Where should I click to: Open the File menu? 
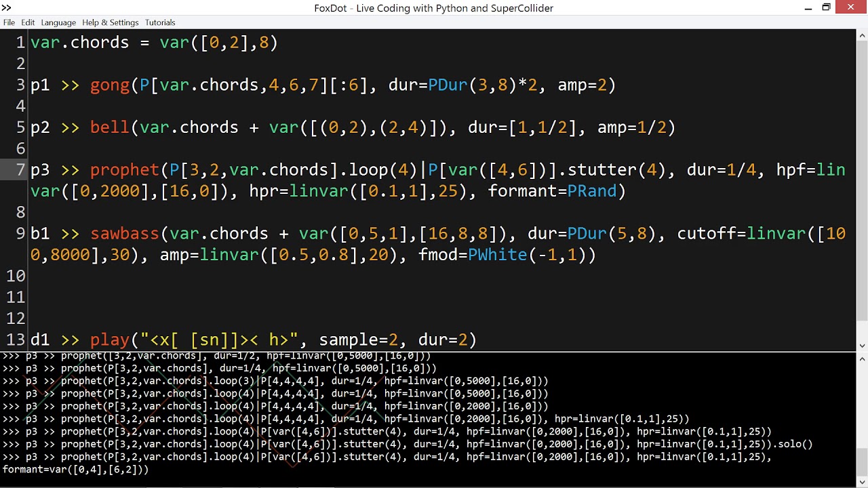pyautogui.click(x=9, y=22)
